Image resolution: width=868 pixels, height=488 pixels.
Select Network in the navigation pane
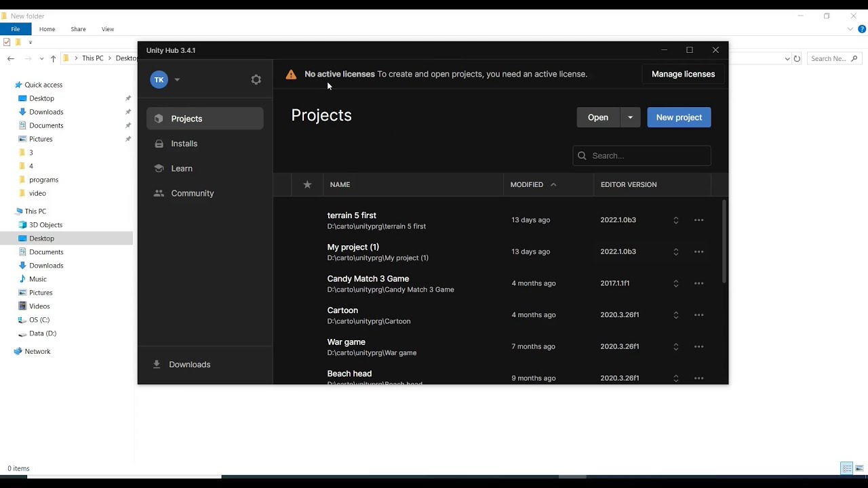[37, 352]
